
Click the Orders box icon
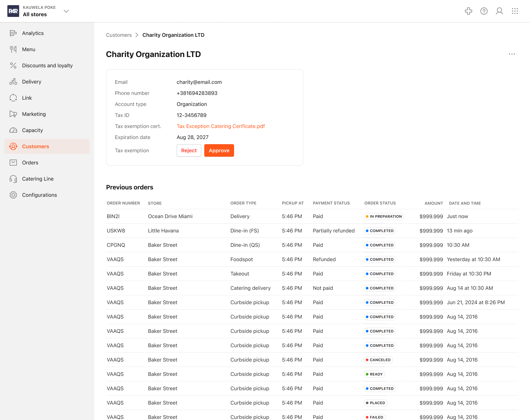pyautogui.click(x=13, y=163)
